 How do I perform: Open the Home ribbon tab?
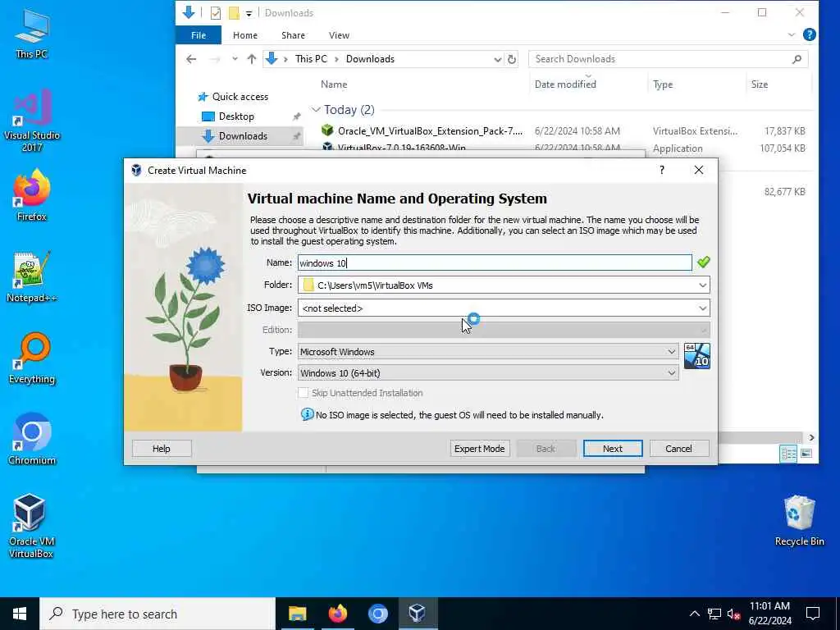point(244,34)
